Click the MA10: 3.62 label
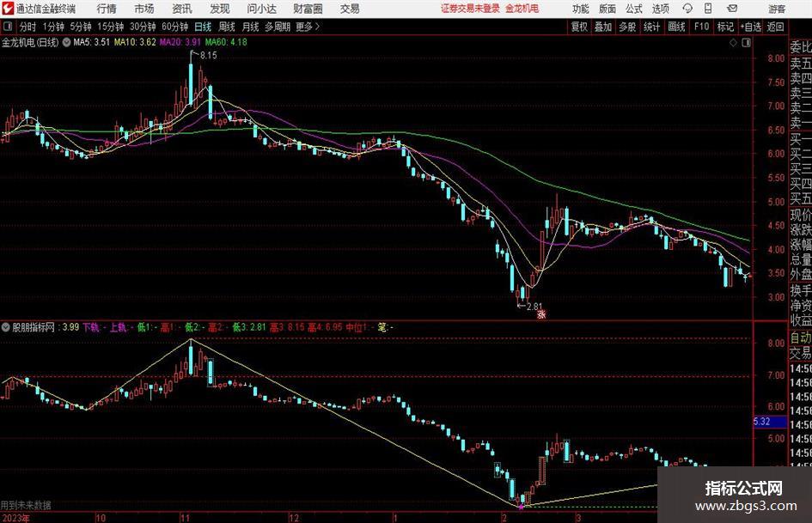Screen dimensions: 812x523 click(x=135, y=42)
